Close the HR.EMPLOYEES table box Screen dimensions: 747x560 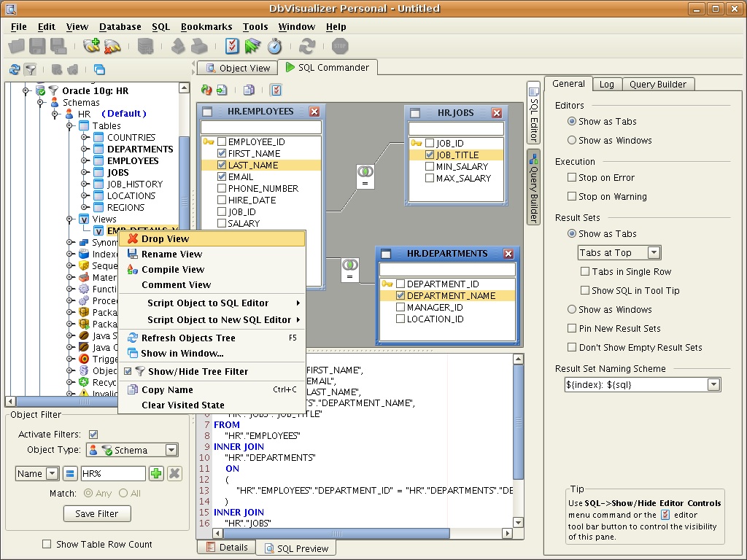(x=314, y=112)
